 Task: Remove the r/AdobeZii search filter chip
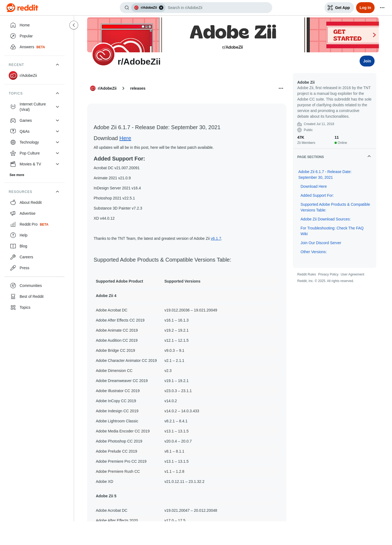pos(161,8)
